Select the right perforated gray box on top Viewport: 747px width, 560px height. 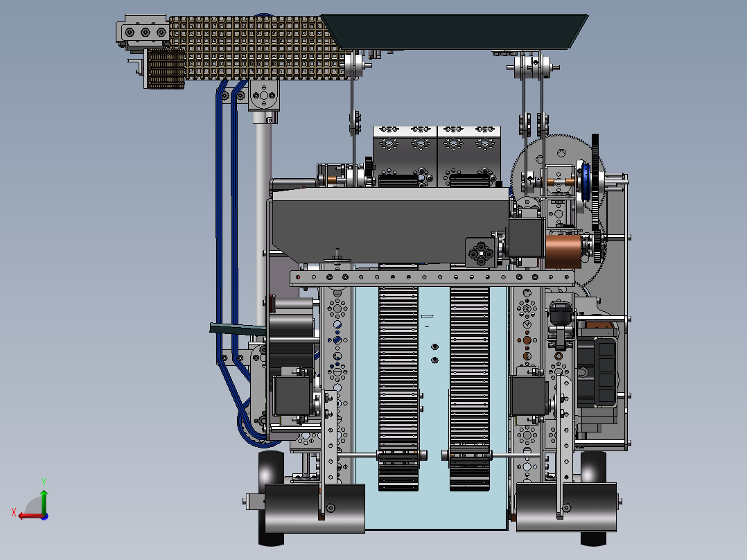468,157
